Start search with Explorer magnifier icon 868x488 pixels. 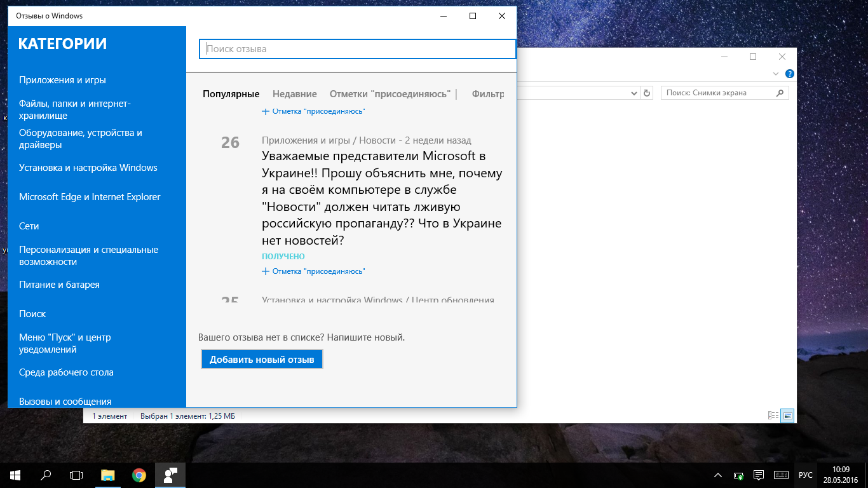(x=781, y=93)
